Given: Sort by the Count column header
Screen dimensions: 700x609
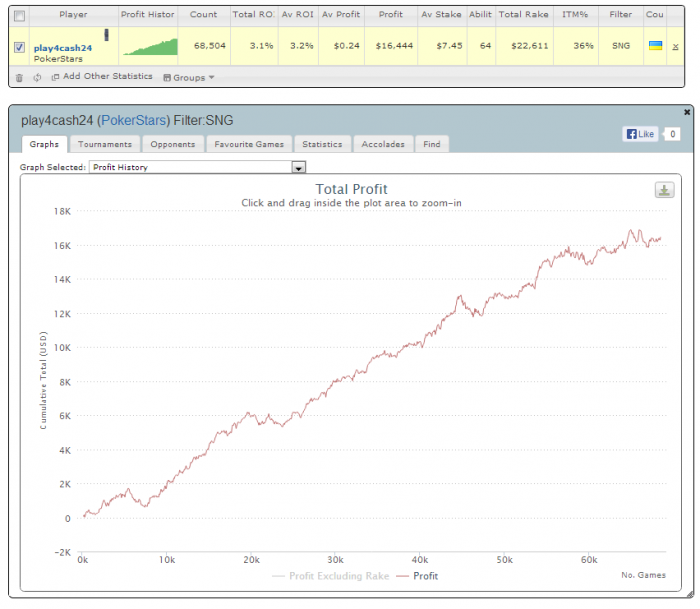Looking at the screenshot, I should click(204, 15).
